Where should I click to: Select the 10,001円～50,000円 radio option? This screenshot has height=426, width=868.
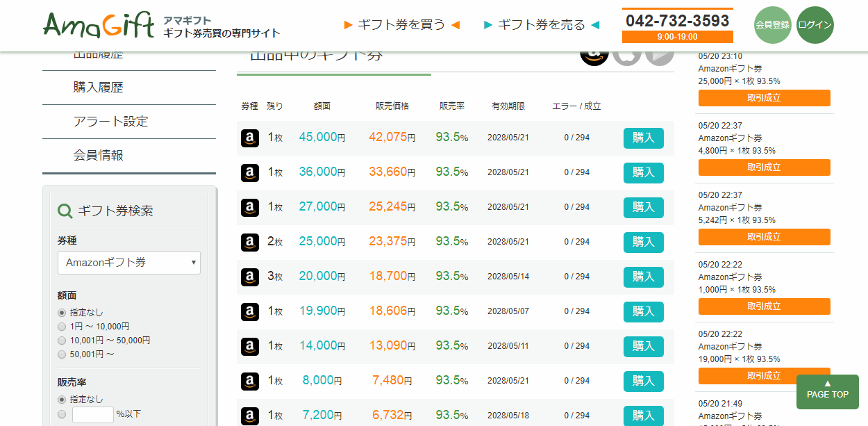tap(62, 341)
